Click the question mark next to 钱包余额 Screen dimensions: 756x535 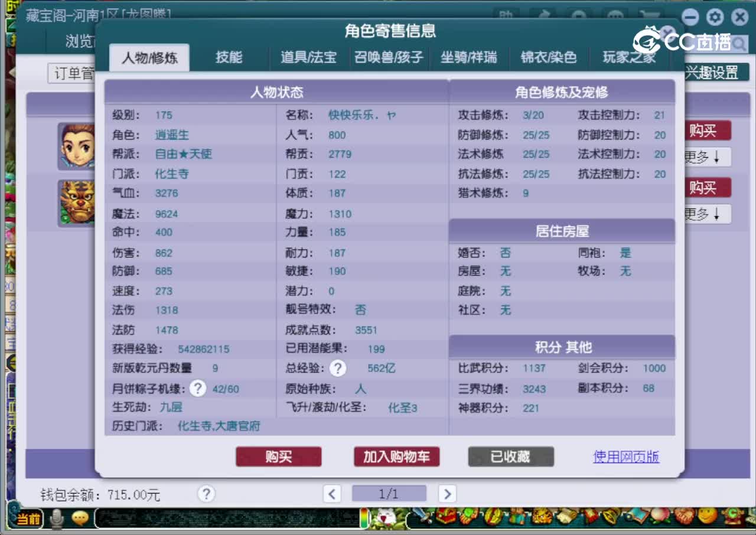point(206,494)
